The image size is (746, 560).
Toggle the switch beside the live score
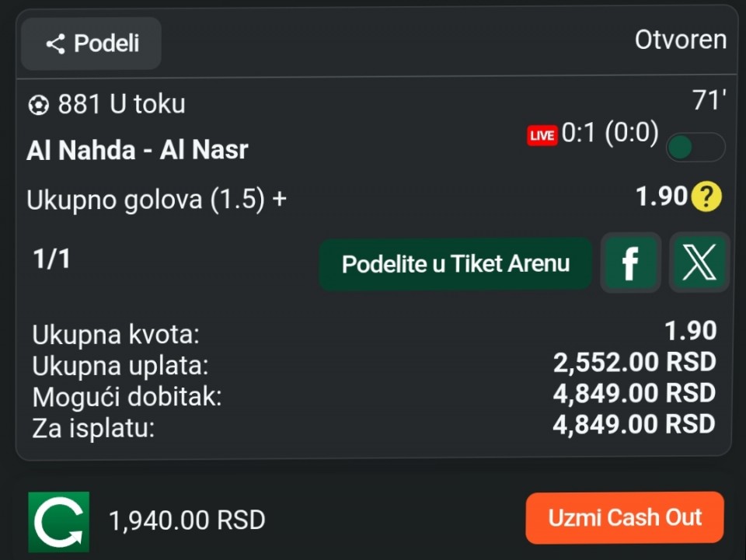695,148
